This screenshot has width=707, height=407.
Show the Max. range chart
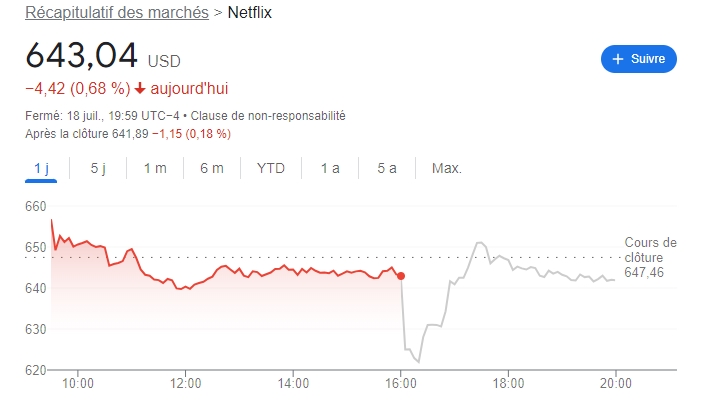(x=446, y=168)
